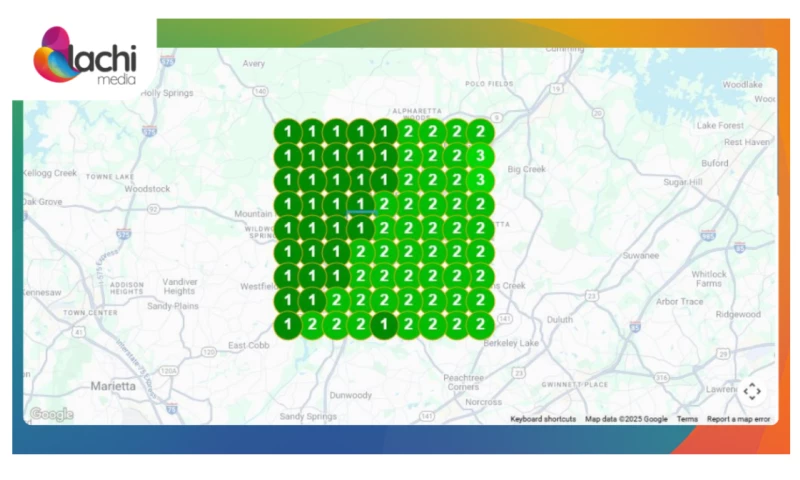Viewport: 800px width, 480px height.
Task: Click the Sugar Hill label
Action: click(683, 182)
